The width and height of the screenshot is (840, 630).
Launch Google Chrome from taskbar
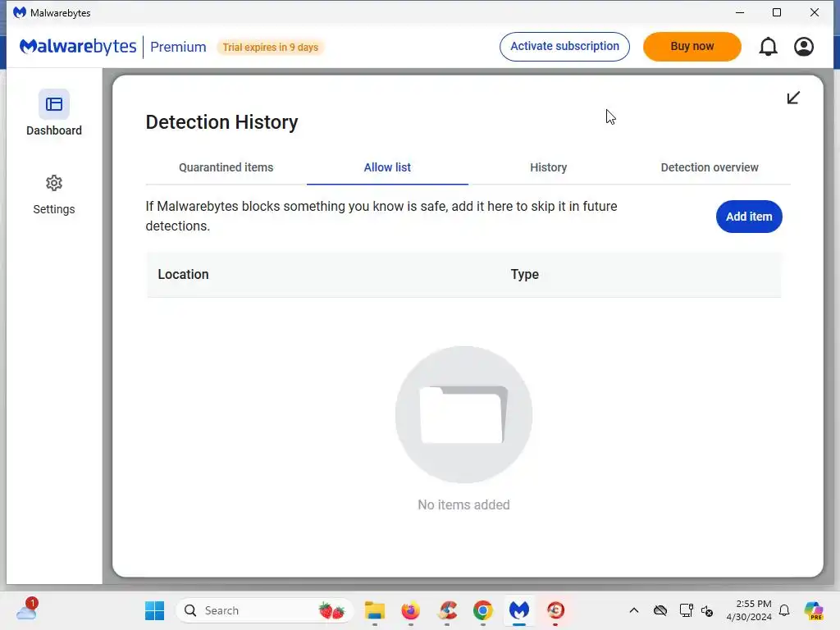tap(482, 610)
